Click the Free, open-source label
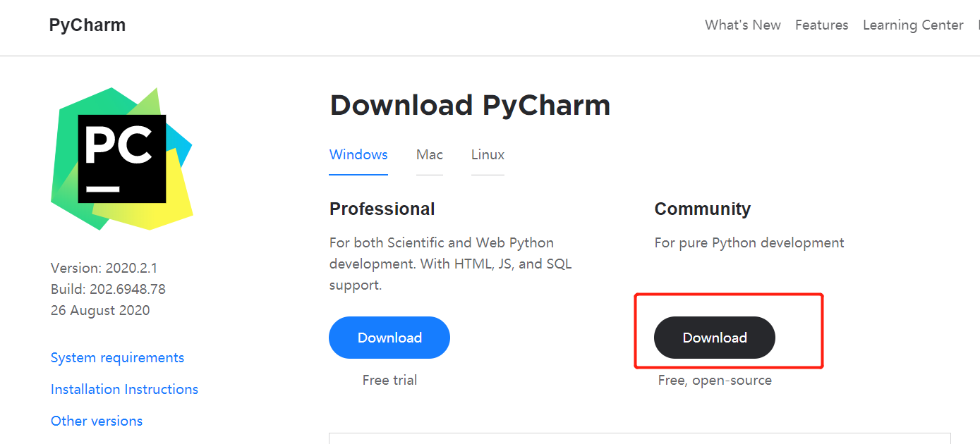980x444 pixels. pyautogui.click(x=715, y=380)
